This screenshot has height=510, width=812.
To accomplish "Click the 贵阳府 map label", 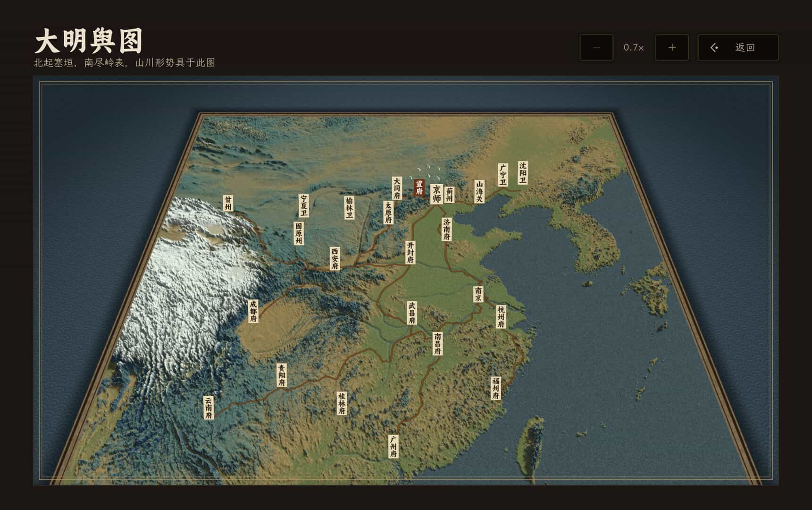I will (282, 375).
